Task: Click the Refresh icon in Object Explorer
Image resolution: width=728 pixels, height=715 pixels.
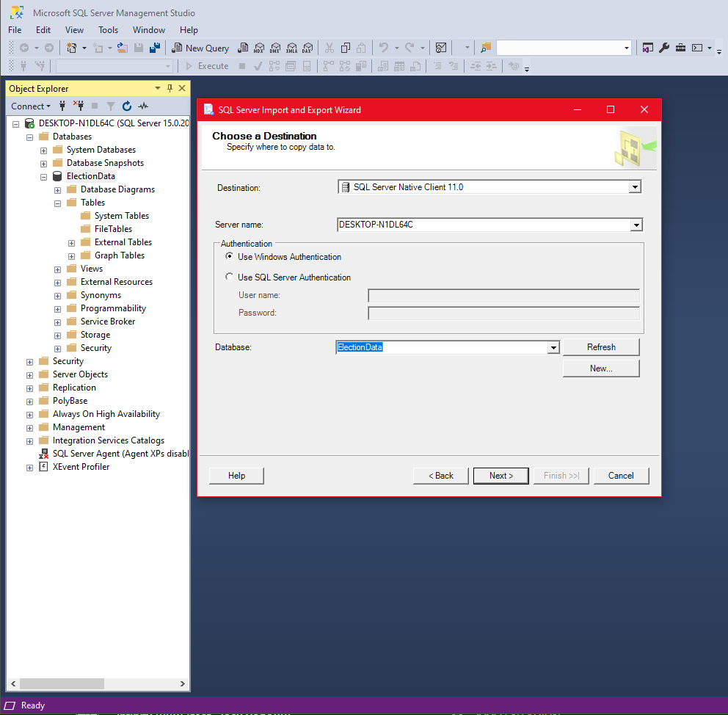Action: point(127,106)
